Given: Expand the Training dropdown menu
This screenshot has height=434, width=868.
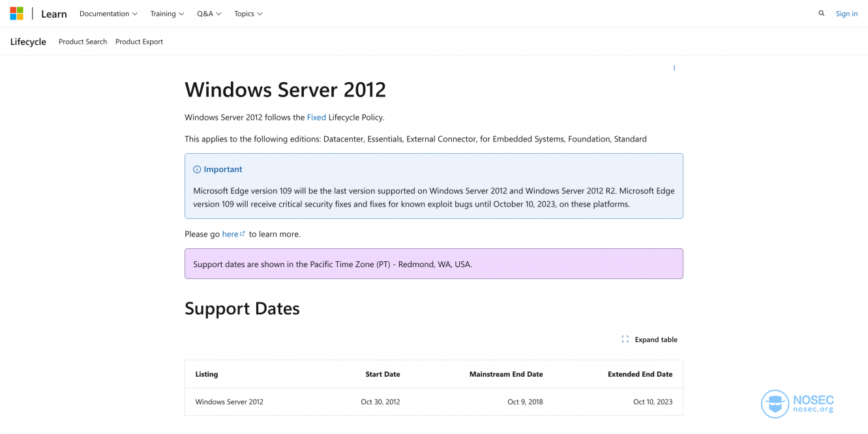Looking at the screenshot, I should point(167,14).
